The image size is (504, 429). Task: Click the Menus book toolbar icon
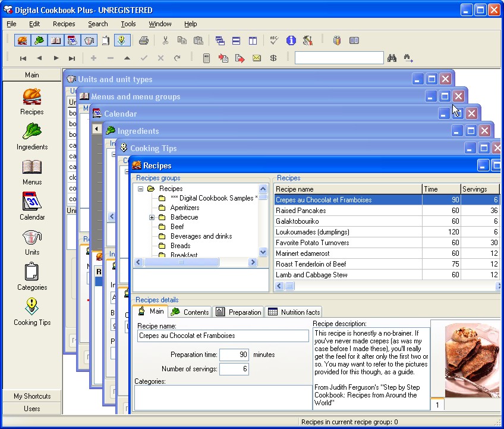coord(56,40)
